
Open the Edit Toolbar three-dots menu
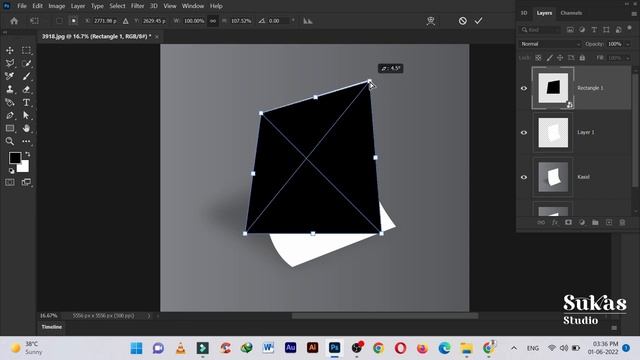point(26,141)
